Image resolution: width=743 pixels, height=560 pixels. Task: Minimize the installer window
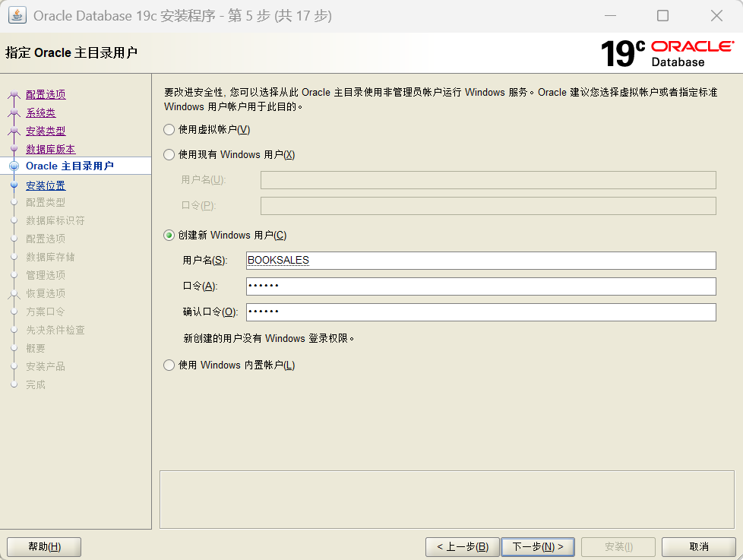click(610, 16)
